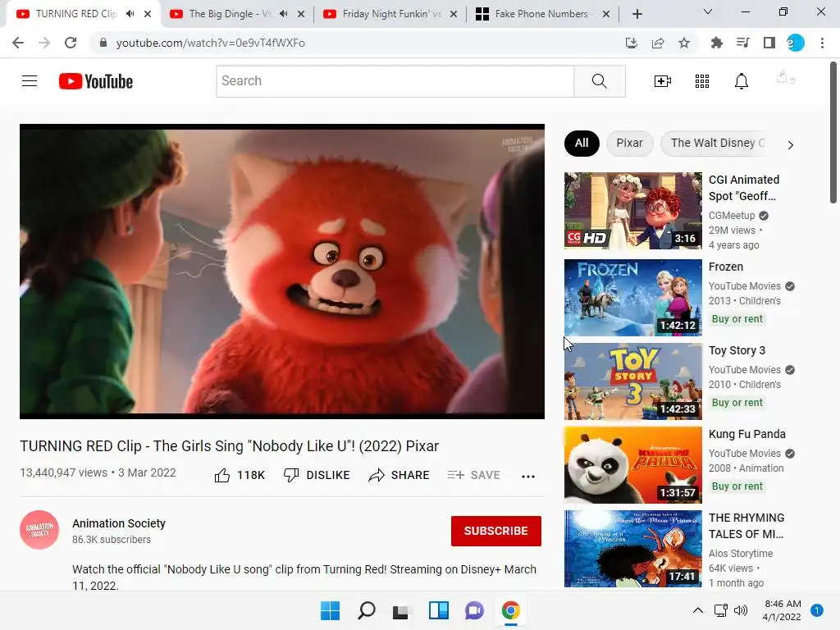The height and width of the screenshot is (630, 840).
Task: Open Task View on the taskbar
Action: 400,610
